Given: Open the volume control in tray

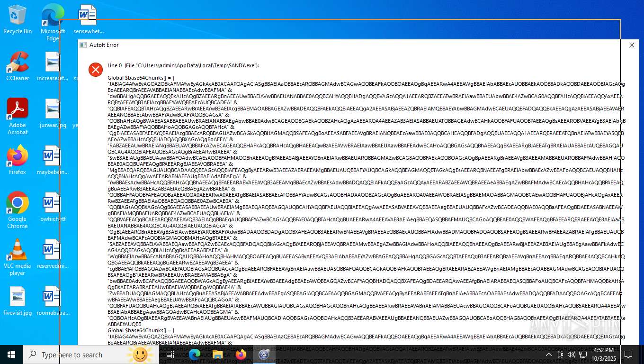Looking at the screenshot, I should 571,355.
